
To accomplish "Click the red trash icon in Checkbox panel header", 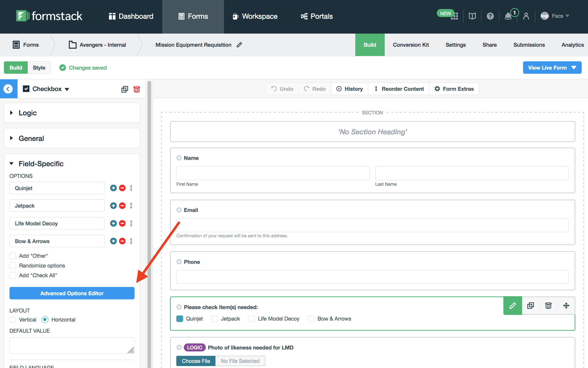I will (x=136, y=89).
